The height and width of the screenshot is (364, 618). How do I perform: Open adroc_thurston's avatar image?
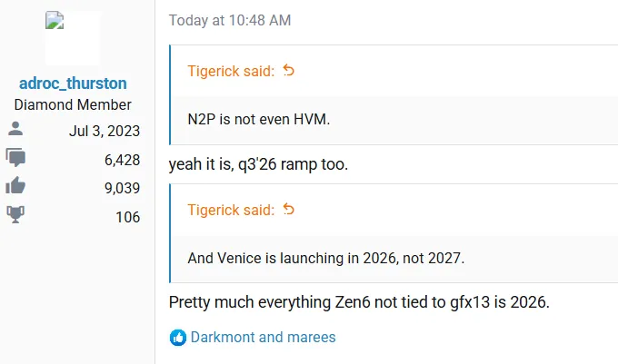click(73, 38)
